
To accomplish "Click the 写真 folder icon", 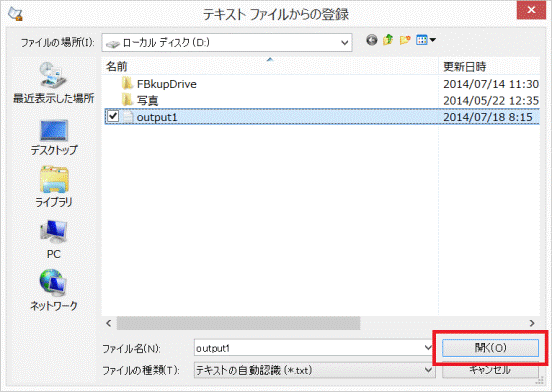I will pos(127,100).
